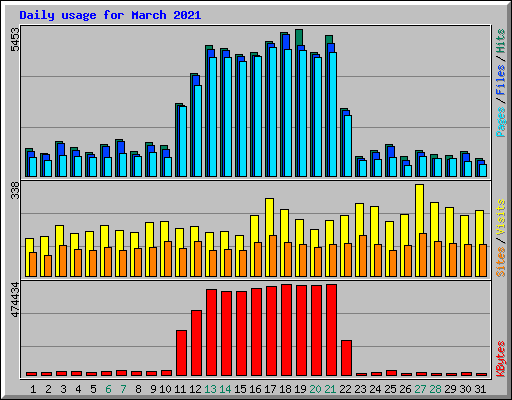Click day label 8 on x-axis
The width and height of the screenshot is (512, 400).
138,389
